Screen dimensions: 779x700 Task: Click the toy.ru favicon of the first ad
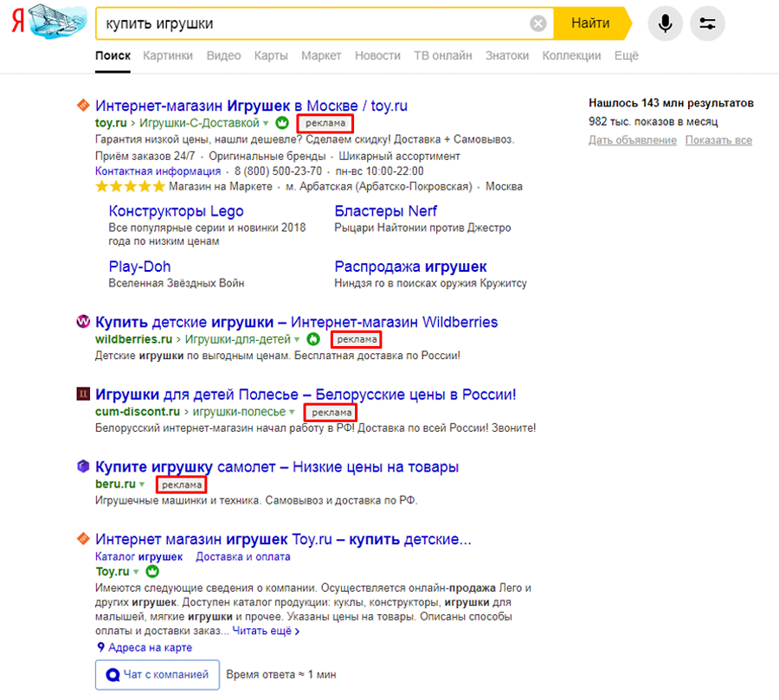coord(83,106)
